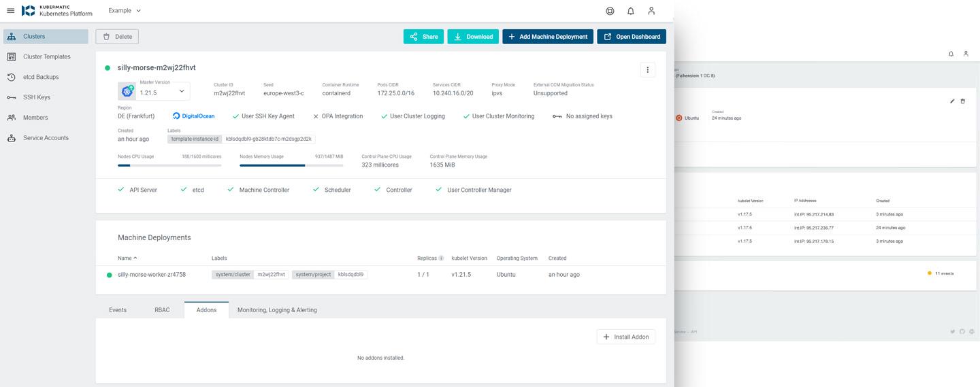Screen dimensions: 980x387
Task: Click the Service Accounts robot icon
Action: pos(12,138)
